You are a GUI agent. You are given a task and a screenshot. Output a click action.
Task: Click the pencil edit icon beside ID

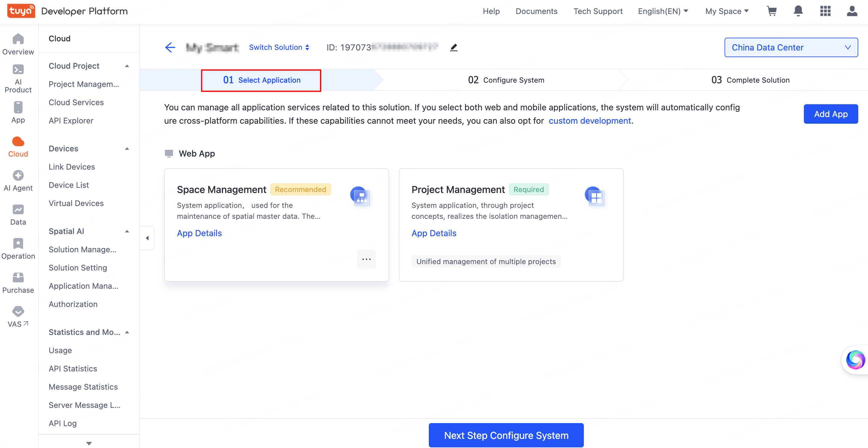[x=453, y=47]
